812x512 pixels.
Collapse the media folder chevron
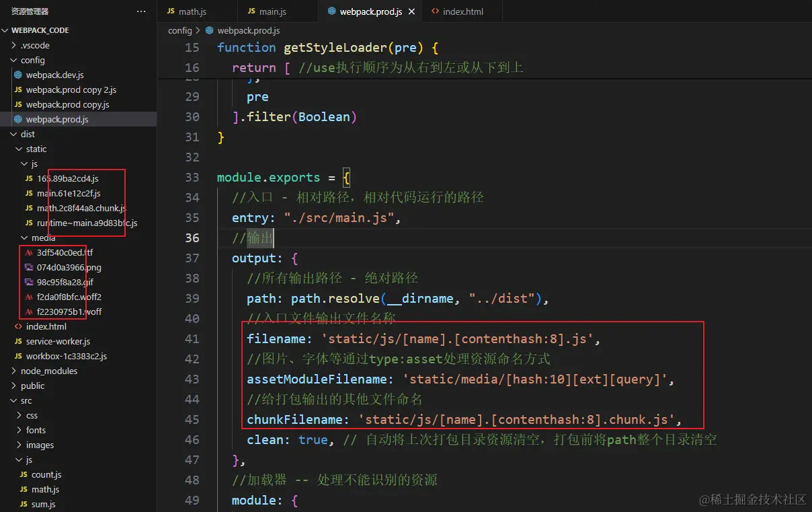click(x=25, y=237)
